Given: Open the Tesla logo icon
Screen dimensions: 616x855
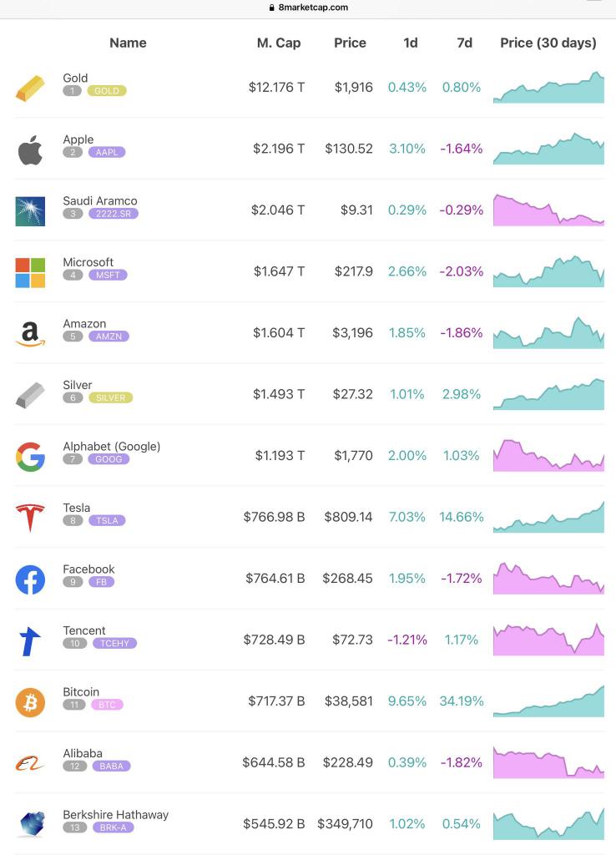Looking at the screenshot, I should pos(30,518).
